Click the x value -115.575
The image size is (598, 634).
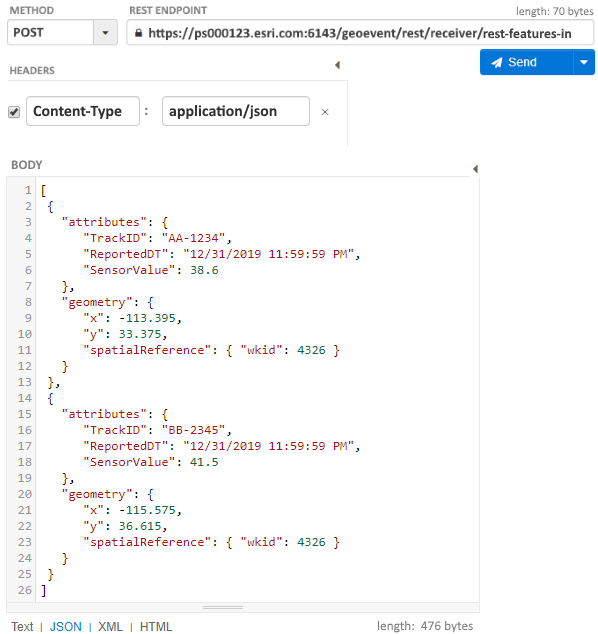[148, 510]
